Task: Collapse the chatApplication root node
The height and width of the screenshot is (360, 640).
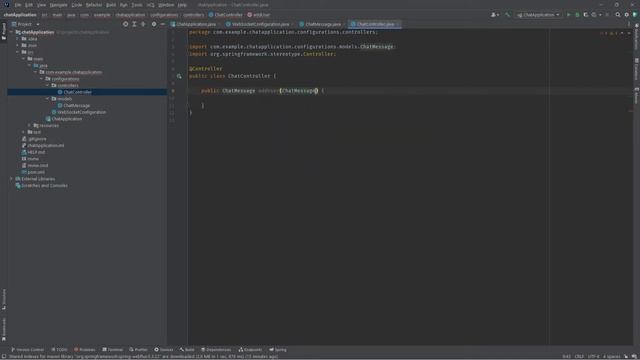Action: (x=11, y=32)
